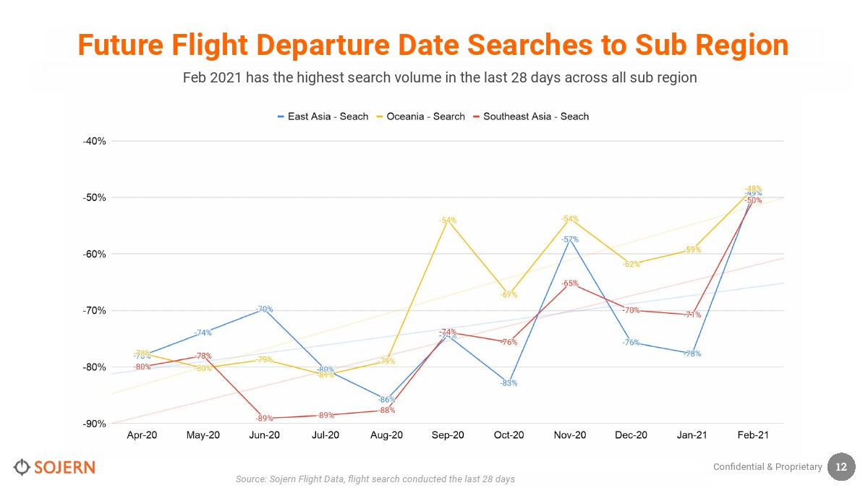The image size is (868, 488).
Task: Click the -86% East Asia data label
Action: [387, 400]
